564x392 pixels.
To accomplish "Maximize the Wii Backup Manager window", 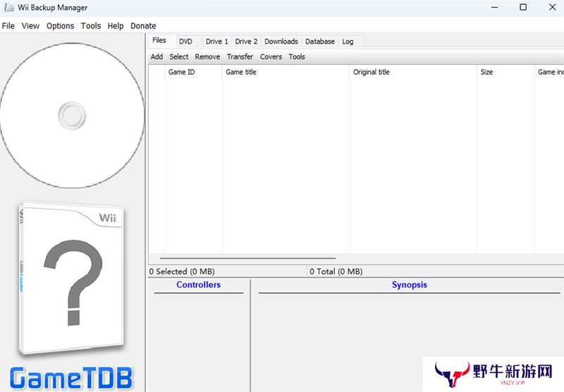I will (x=522, y=8).
